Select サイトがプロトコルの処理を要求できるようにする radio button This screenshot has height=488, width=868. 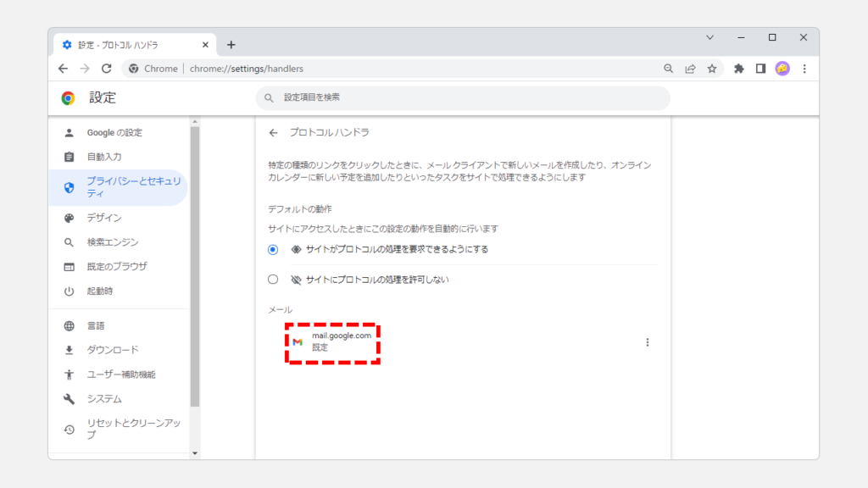click(x=273, y=250)
